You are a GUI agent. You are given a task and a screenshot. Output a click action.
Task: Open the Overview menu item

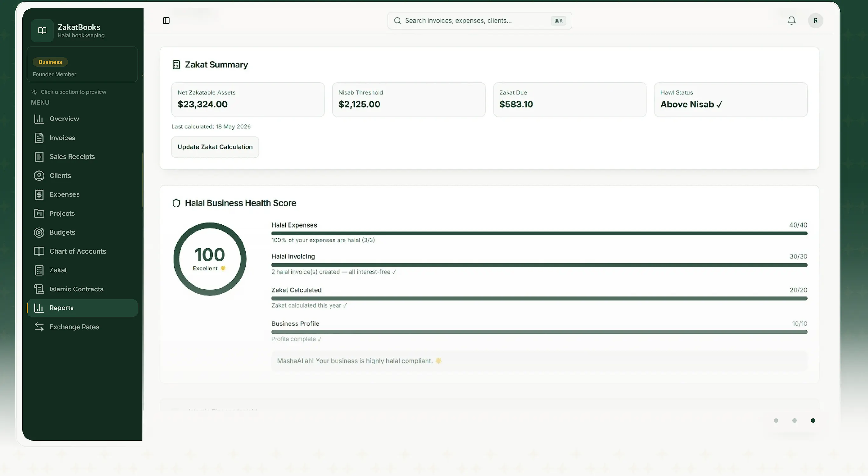pos(82,119)
